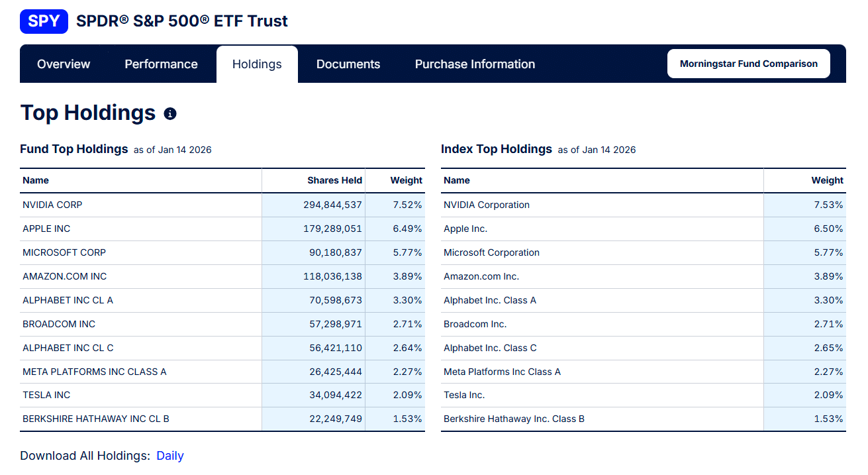Select the Holdings tab
This screenshot has width=868, height=475.
coord(257,64)
